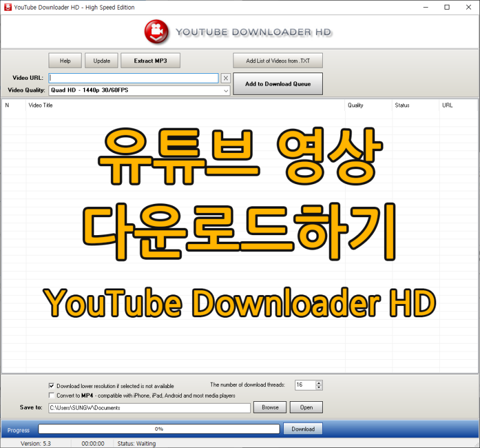Click Add List of Videos from .TXT
Screen dimensions: 480x448
[x=278, y=61]
